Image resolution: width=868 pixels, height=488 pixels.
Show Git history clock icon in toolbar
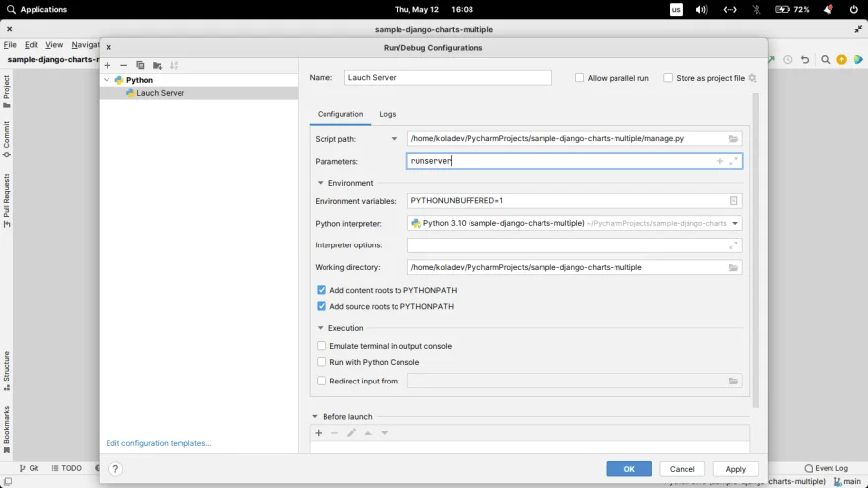pos(788,60)
